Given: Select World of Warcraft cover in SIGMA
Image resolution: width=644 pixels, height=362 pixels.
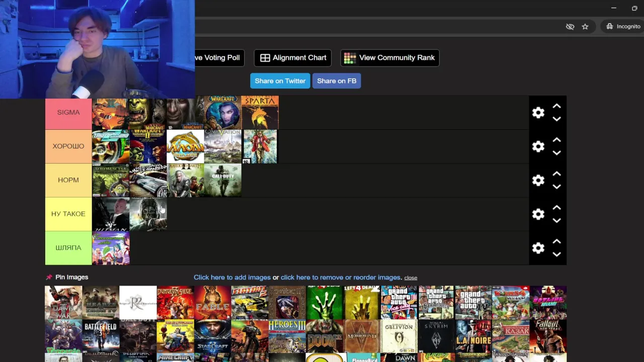Looking at the screenshot, I should (x=222, y=113).
